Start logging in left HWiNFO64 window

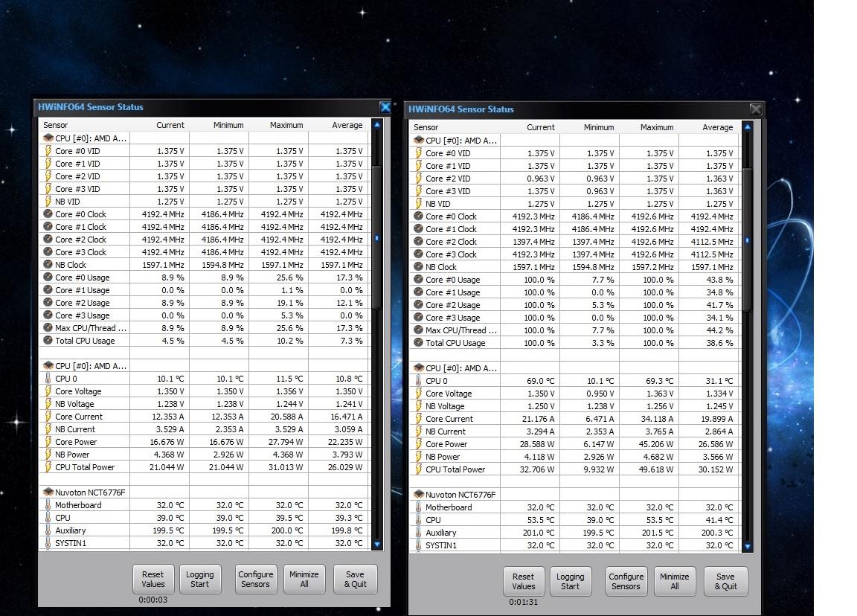point(200,579)
